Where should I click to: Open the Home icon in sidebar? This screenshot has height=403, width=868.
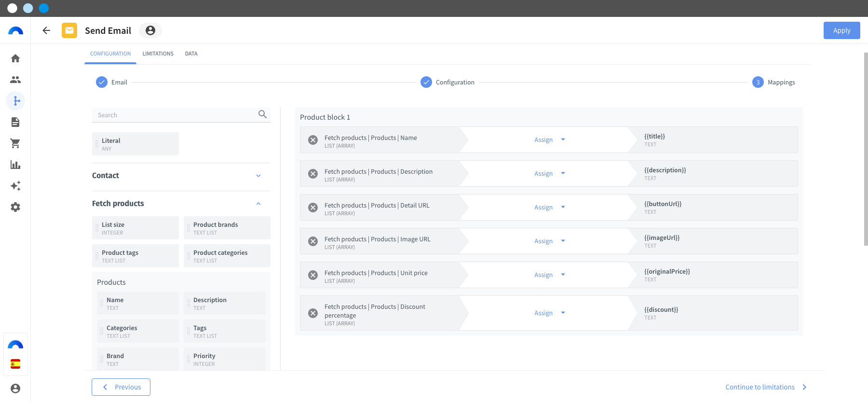pos(15,58)
